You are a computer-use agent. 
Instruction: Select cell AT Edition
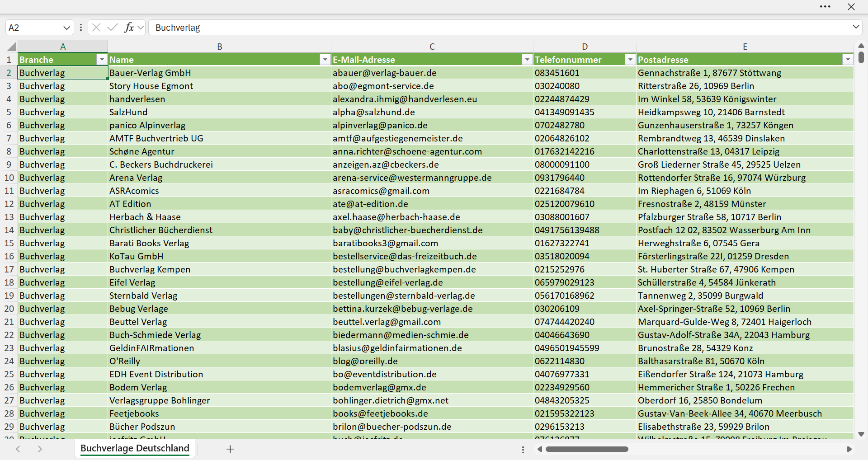click(x=219, y=204)
